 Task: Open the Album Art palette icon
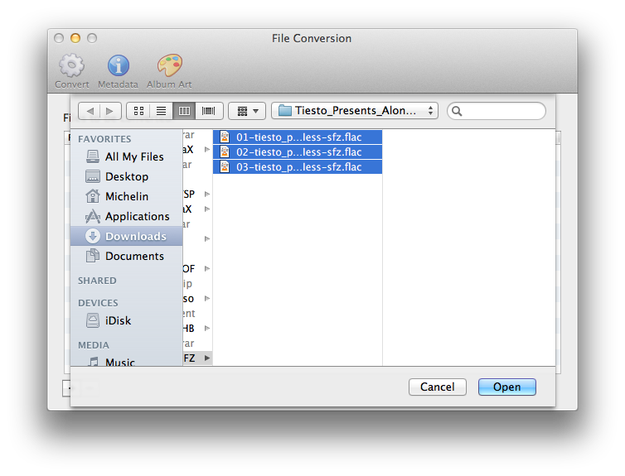[x=169, y=65]
